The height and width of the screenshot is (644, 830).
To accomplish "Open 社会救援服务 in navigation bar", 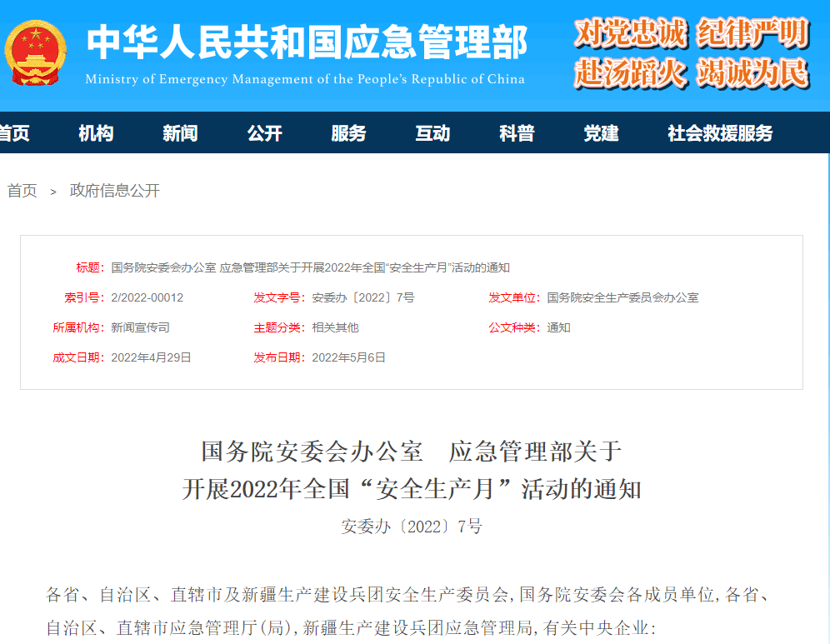I will click(720, 133).
